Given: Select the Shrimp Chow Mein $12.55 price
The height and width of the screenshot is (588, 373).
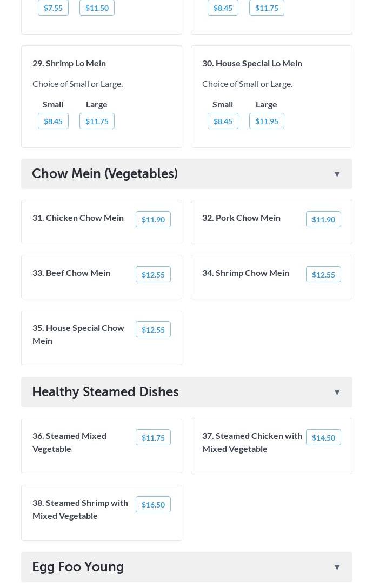Looking at the screenshot, I should 323,274.
